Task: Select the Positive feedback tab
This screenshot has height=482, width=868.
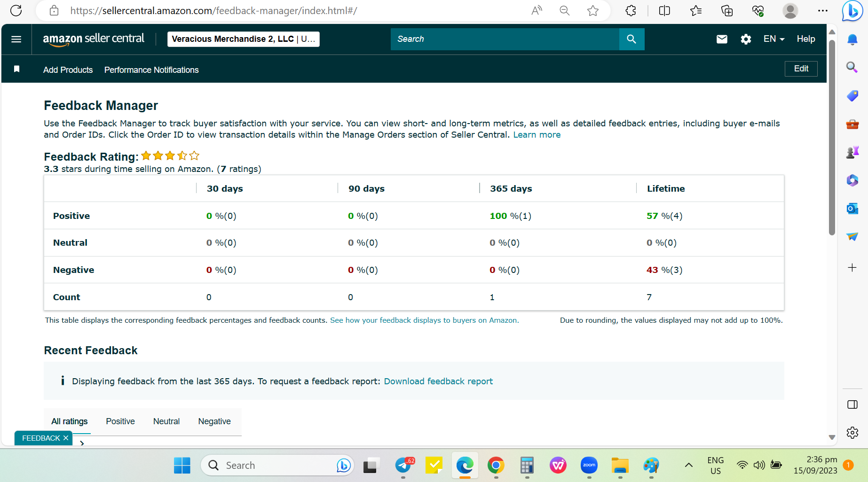Action: click(120, 421)
